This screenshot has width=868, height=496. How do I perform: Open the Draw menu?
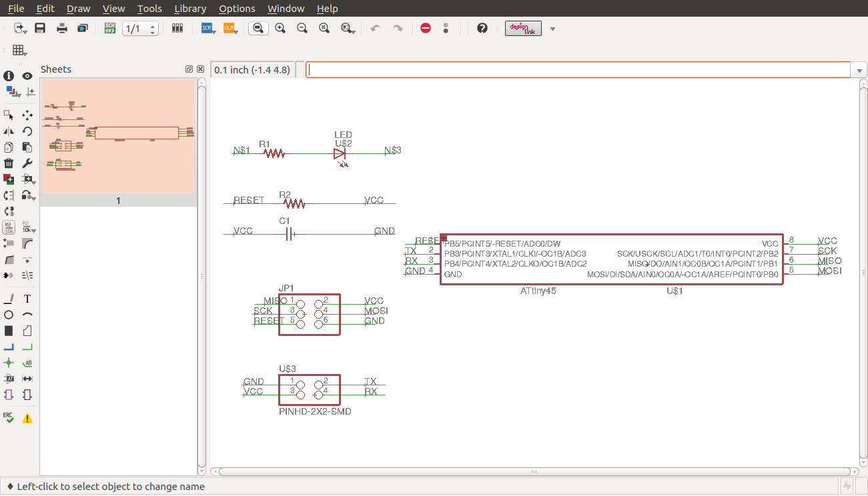pos(78,9)
